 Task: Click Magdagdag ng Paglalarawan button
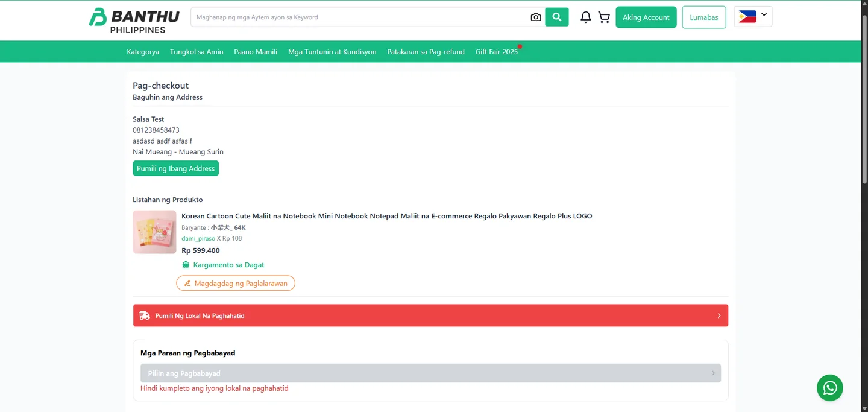[x=236, y=284]
